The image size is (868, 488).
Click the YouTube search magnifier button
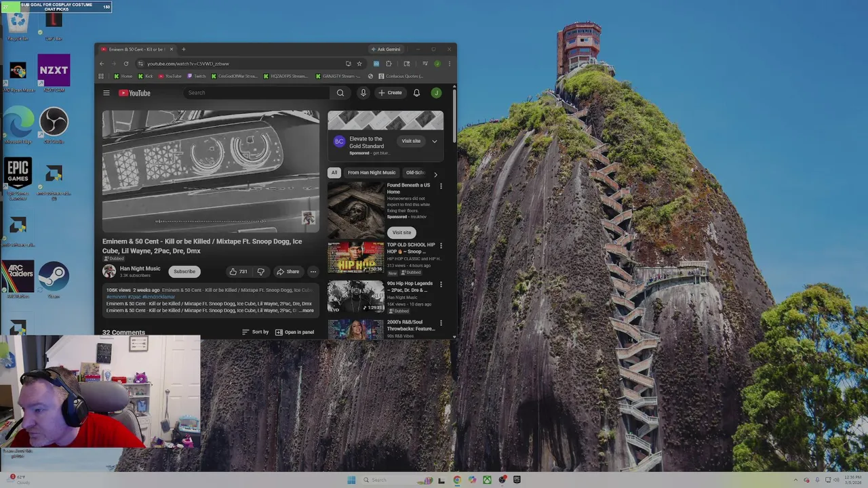[340, 93]
